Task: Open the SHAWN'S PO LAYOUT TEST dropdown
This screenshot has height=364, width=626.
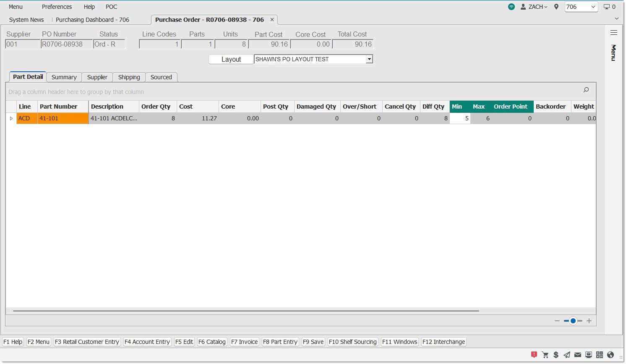Action: click(369, 60)
